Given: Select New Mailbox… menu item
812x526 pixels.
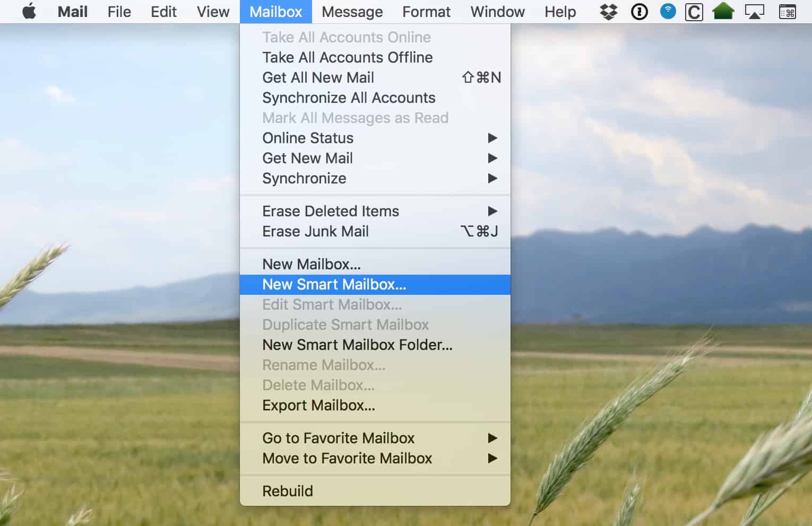Looking at the screenshot, I should click(x=375, y=264).
